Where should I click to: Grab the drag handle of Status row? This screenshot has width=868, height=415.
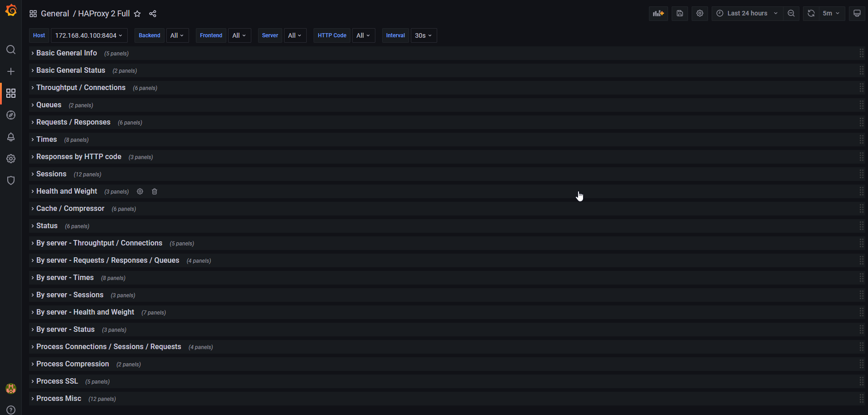(x=861, y=226)
